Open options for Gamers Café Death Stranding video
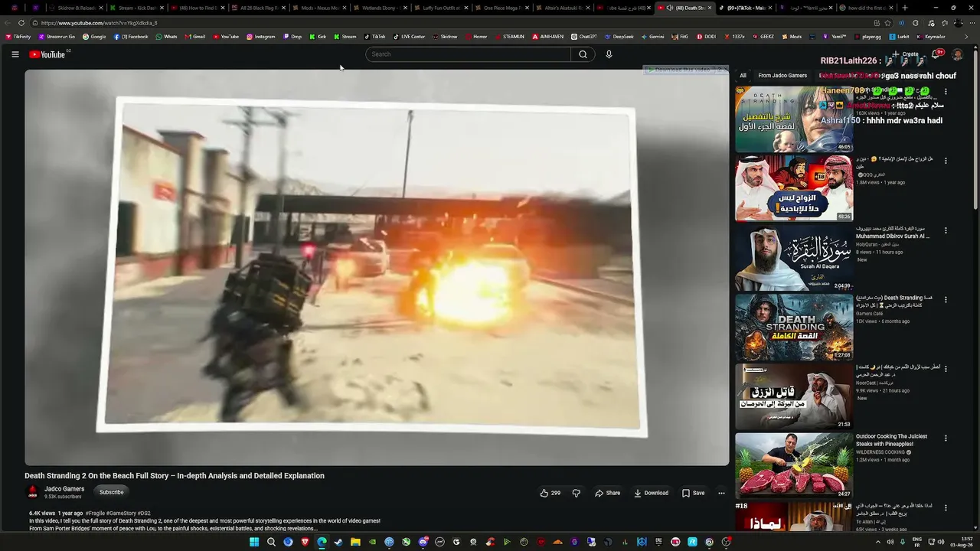Screen dimensions: 980x551 tap(946, 300)
